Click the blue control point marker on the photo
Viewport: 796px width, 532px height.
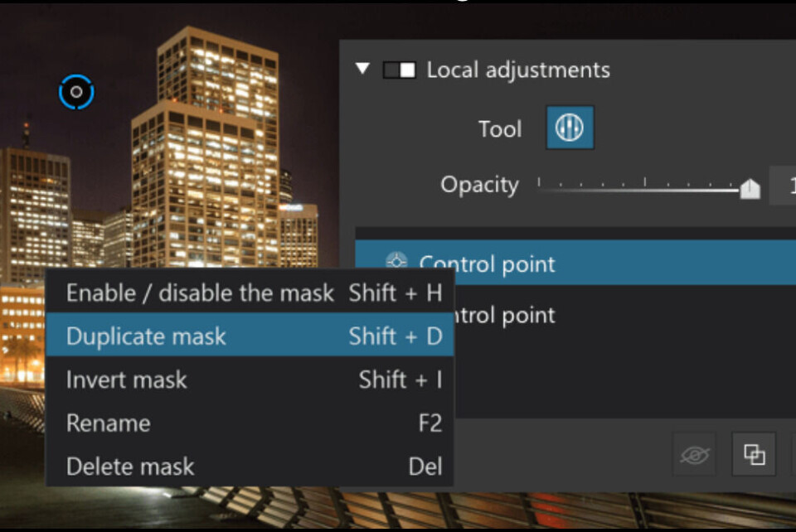pyautogui.click(x=76, y=91)
